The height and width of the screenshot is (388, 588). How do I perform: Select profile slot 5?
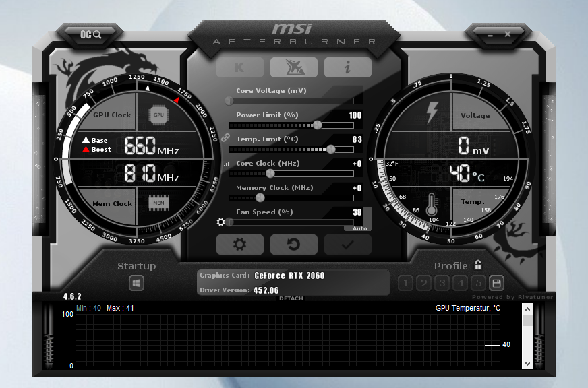tap(479, 283)
